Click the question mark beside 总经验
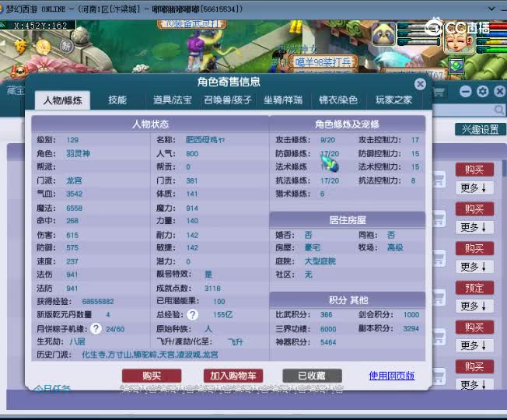This screenshot has width=507, height=420. pyautogui.click(x=192, y=314)
